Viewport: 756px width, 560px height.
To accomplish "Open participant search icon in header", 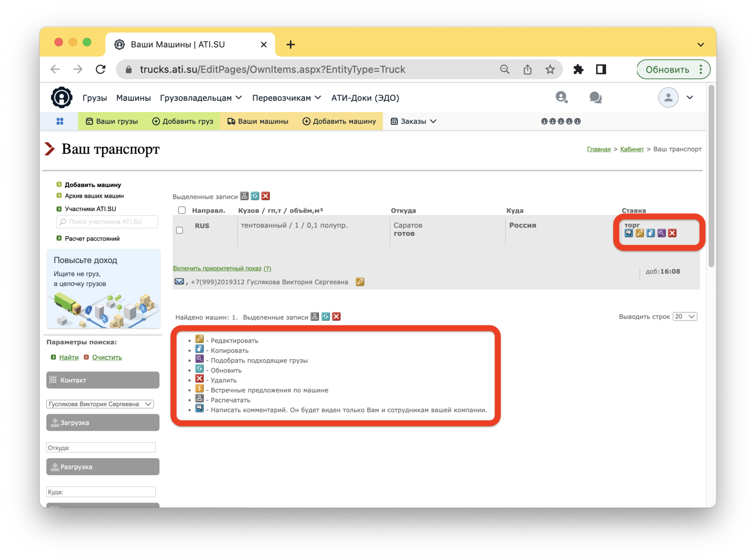I will point(562,97).
